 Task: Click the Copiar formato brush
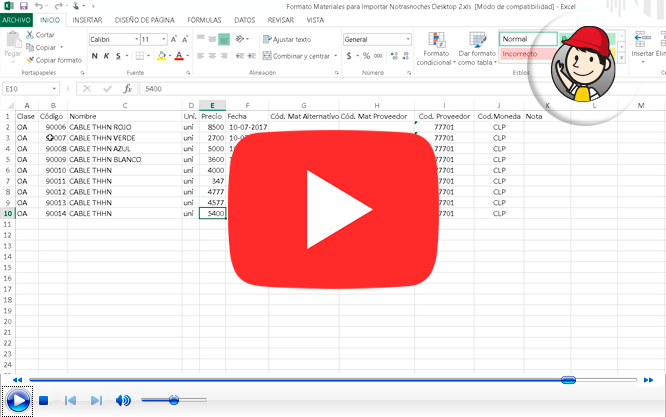pos(54,60)
